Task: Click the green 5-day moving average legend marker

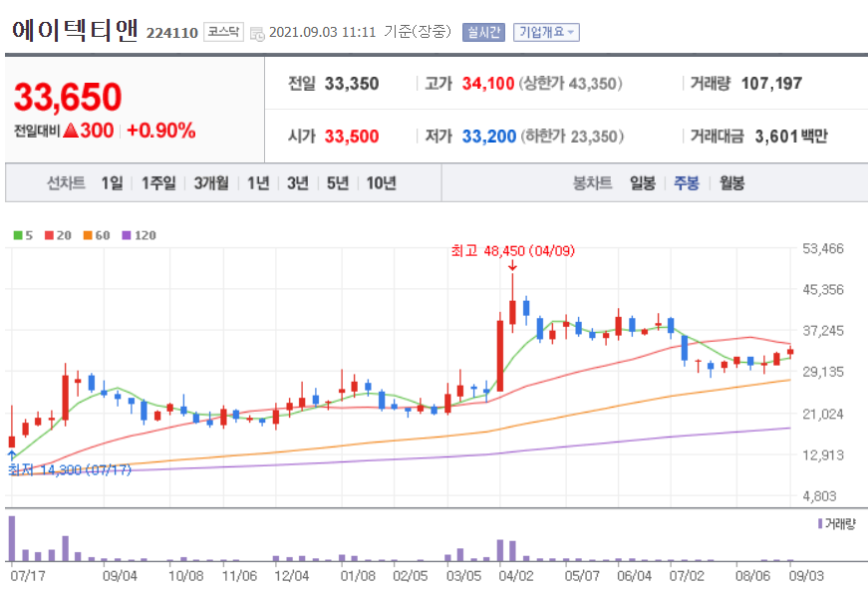Action: point(16,234)
